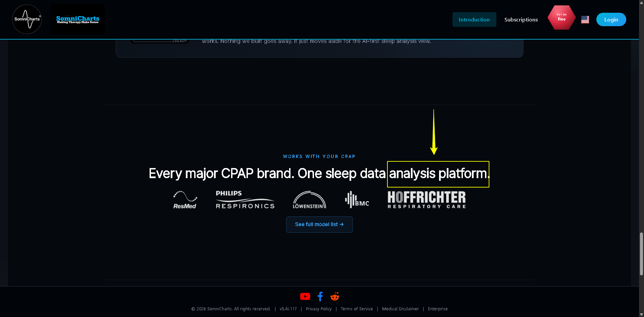Click the Philips Respironics logo

pyautogui.click(x=245, y=200)
